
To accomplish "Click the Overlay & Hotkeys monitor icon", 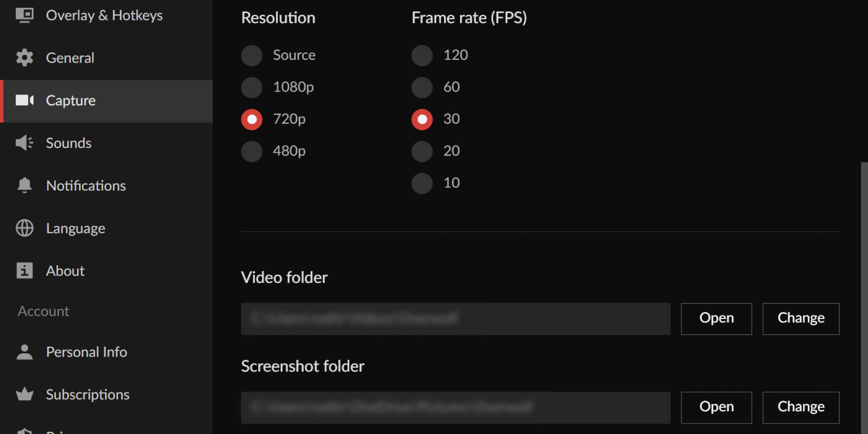I will click(x=24, y=15).
